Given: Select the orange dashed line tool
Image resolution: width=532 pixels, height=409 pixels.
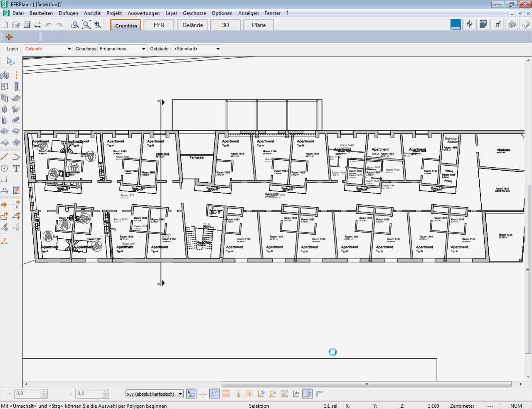Looking at the screenshot, I should pos(16,75).
